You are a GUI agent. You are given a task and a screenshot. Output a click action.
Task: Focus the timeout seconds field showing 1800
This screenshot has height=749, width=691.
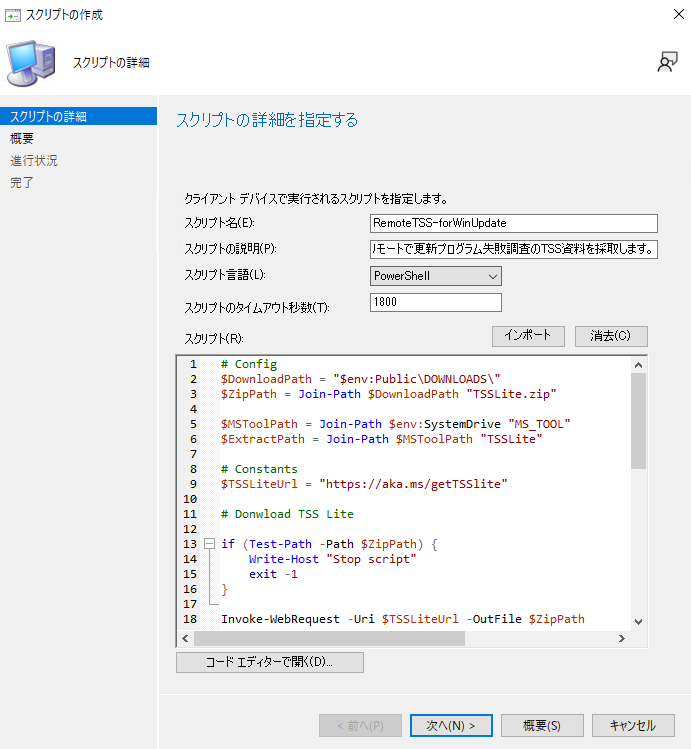pyautogui.click(x=435, y=302)
